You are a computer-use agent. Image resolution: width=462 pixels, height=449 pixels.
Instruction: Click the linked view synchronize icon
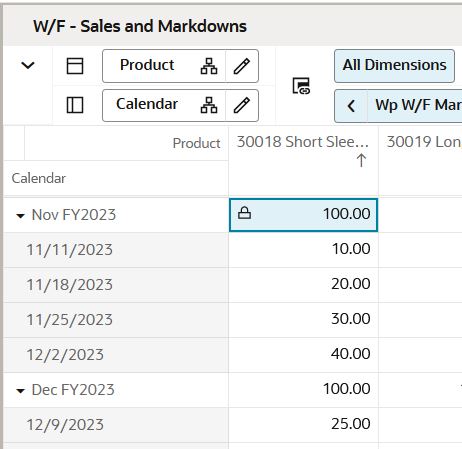301,86
